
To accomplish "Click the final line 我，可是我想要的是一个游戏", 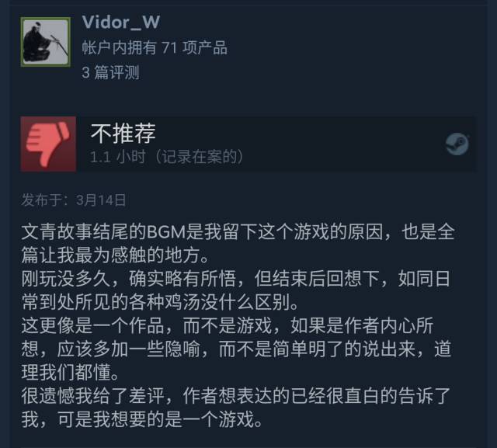I will coord(142,419).
